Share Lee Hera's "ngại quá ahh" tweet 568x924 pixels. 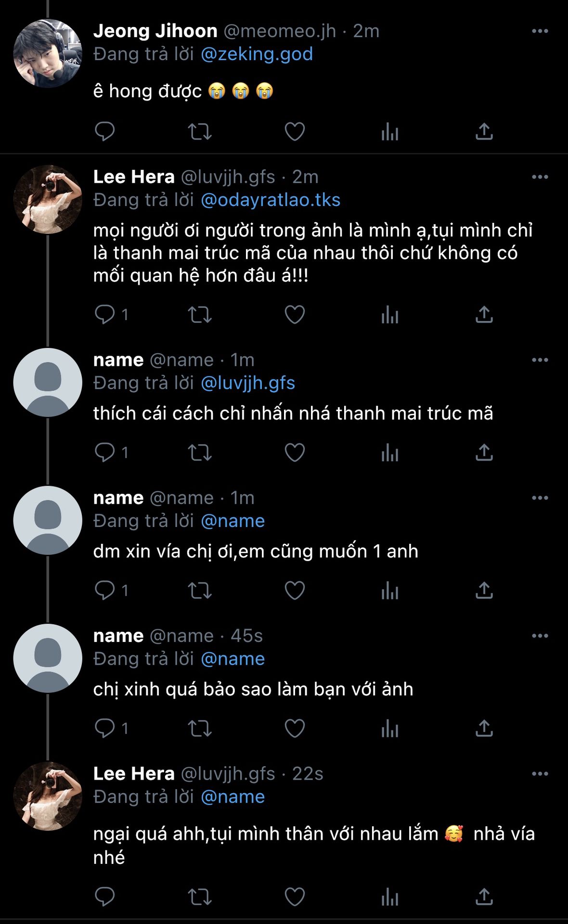(x=484, y=897)
